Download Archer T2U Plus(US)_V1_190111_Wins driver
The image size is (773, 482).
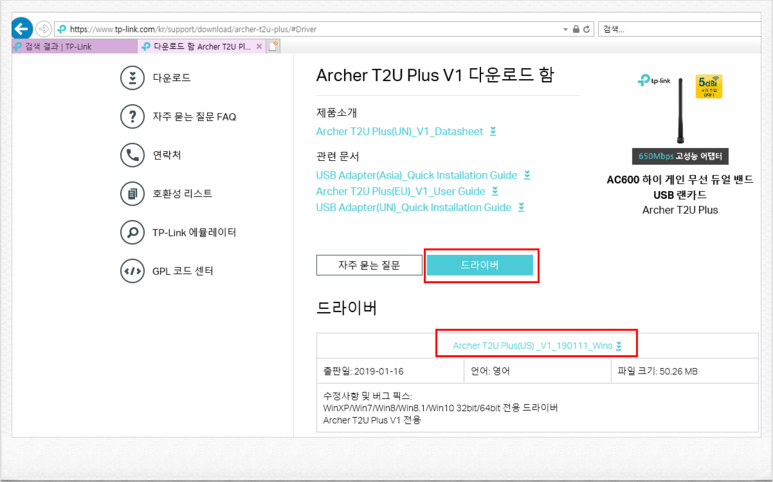click(x=532, y=345)
